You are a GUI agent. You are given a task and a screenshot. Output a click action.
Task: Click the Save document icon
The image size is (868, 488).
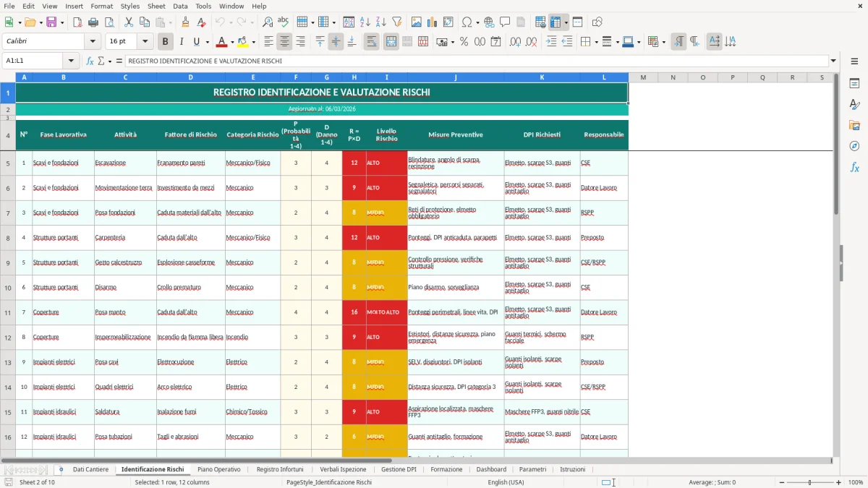click(51, 22)
